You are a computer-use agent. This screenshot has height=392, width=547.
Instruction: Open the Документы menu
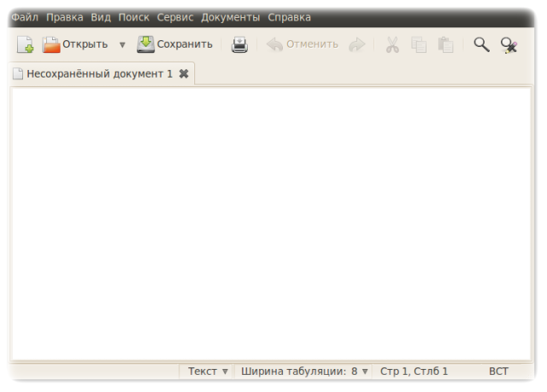(x=231, y=17)
